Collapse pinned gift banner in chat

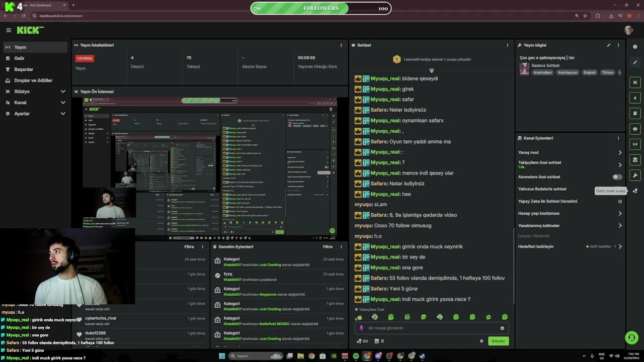point(431,70)
